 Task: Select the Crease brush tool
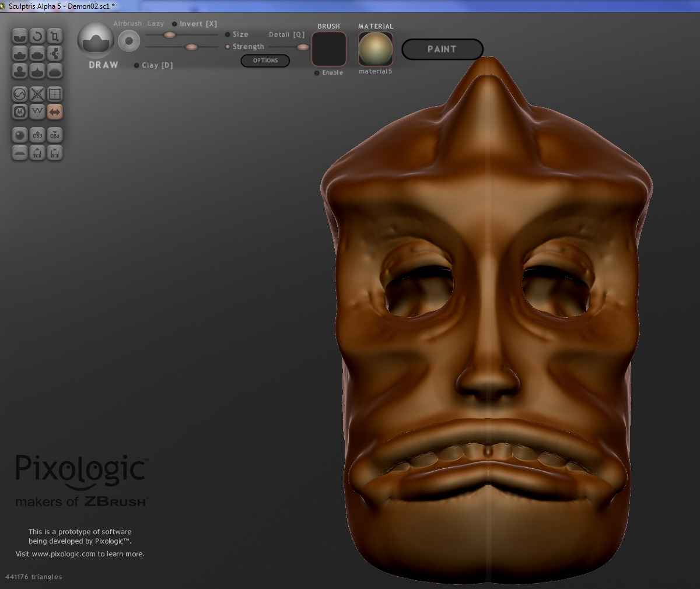20,36
